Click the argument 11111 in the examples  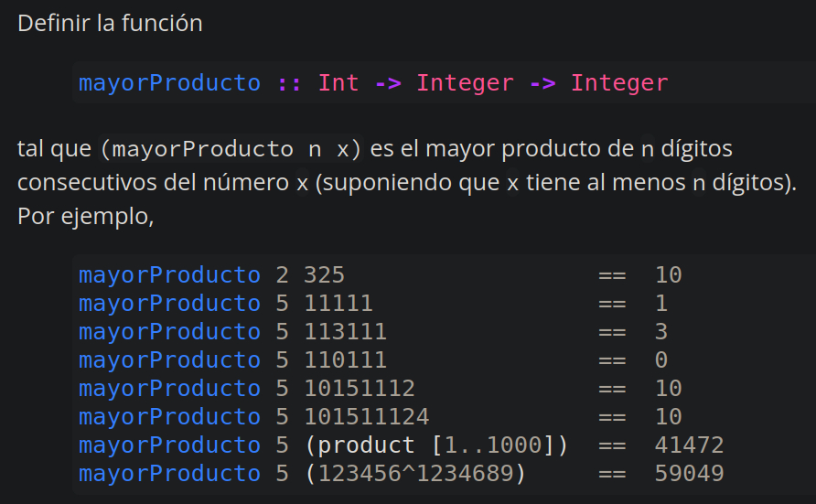tap(338, 304)
